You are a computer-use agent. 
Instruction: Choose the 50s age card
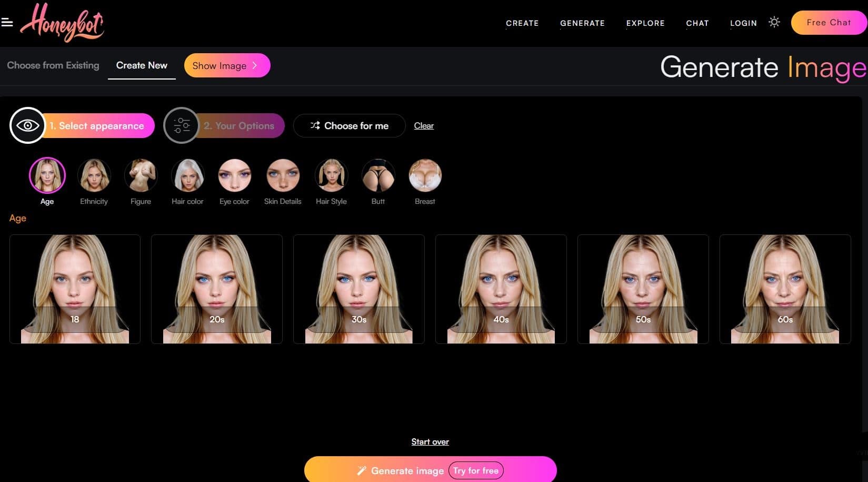[x=643, y=289]
